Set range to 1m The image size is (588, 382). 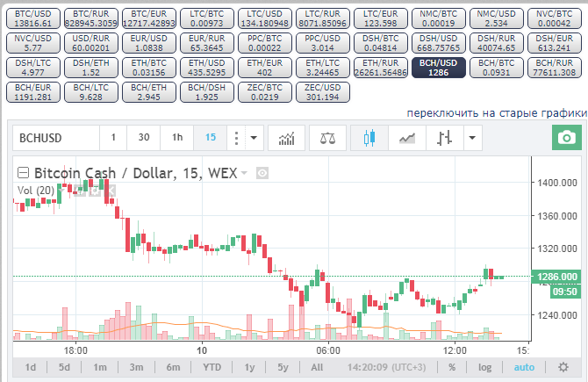100,367
